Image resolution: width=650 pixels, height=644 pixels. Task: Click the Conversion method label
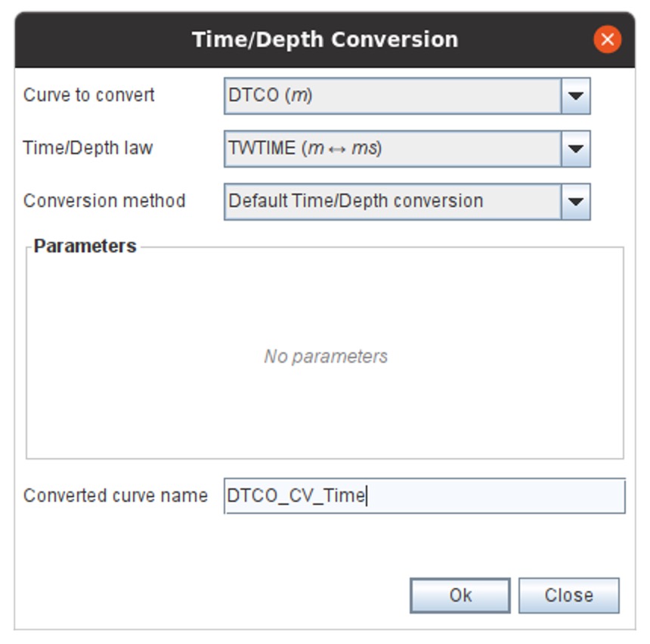104,201
